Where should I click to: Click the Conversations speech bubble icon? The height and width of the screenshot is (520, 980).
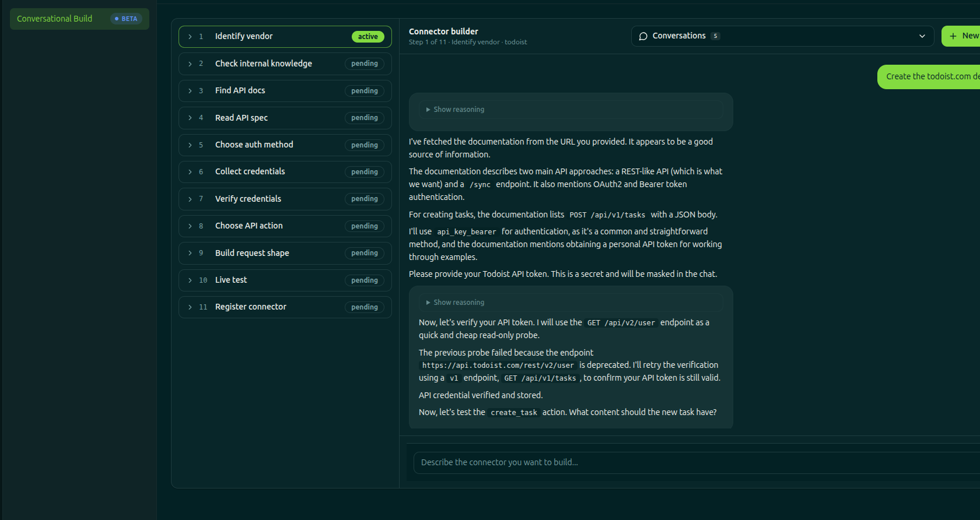(643, 36)
